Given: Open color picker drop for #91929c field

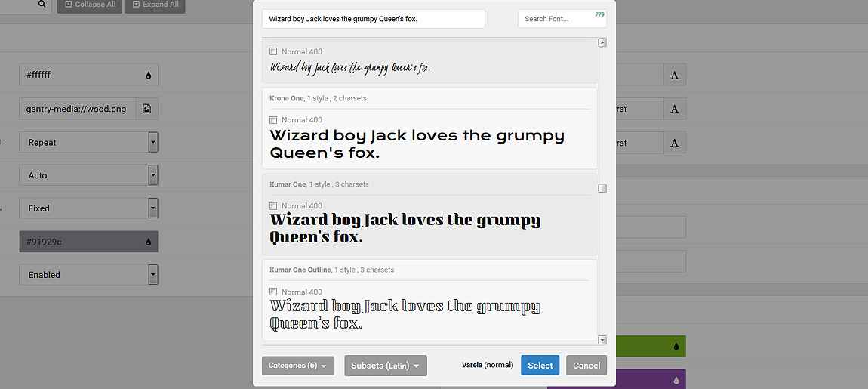Looking at the screenshot, I should point(149,242).
